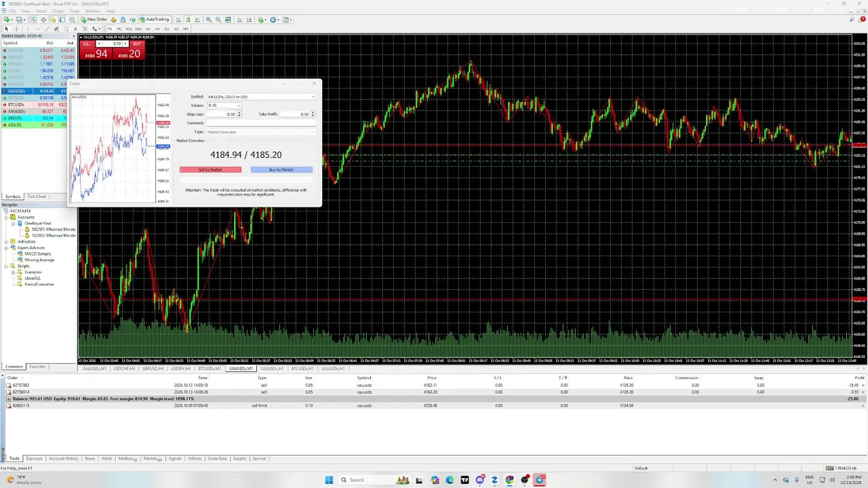Open the Help menu
Image resolution: width=868 pixels, height=488 pixels.
111,12
